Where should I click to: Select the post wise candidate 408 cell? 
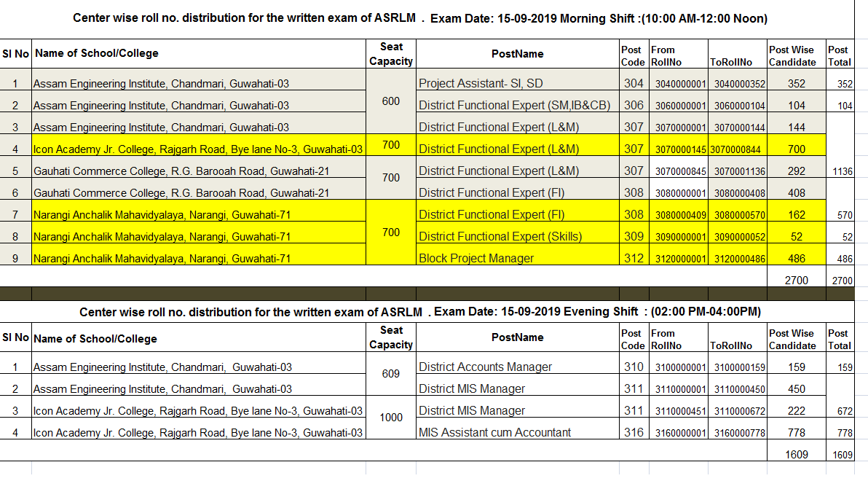point(797,189)
